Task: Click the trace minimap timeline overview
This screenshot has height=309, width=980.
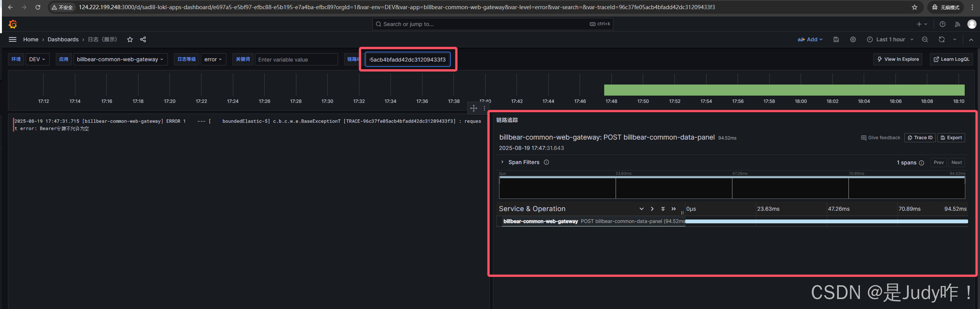Action: click(732, 188)
